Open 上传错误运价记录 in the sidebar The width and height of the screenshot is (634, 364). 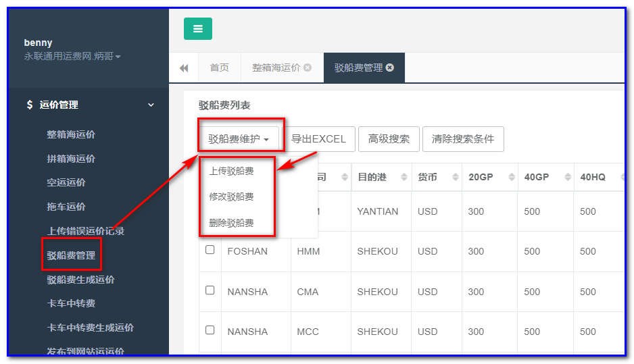pos(85,231)
